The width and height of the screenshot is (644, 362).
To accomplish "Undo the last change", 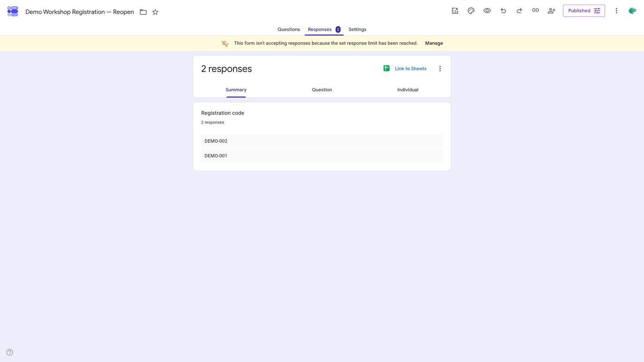I will click(x=503, y=11).
